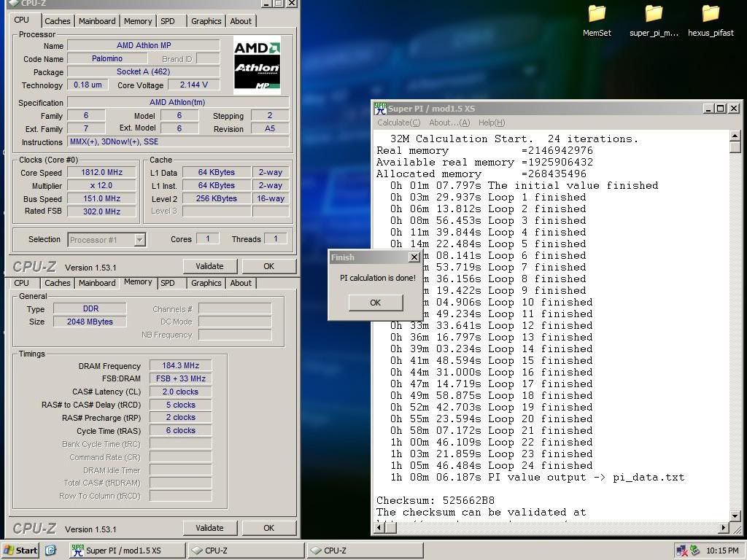Click the Super PI vertical scrollbar down arrow
This screenshot has height=560, width=747.
pos(735,516)
